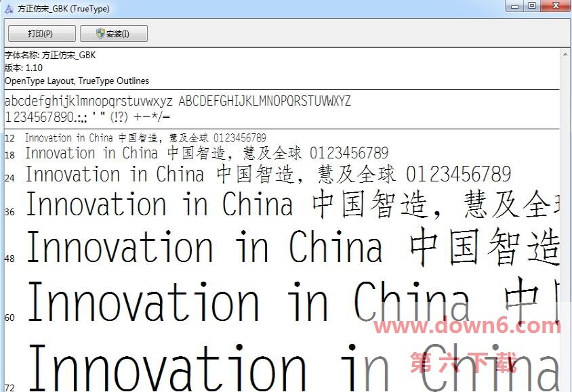The height and width of the screenshot is (392, 572).
Task: Click the version text 版本: 1.10
Action: coord(24,68)
